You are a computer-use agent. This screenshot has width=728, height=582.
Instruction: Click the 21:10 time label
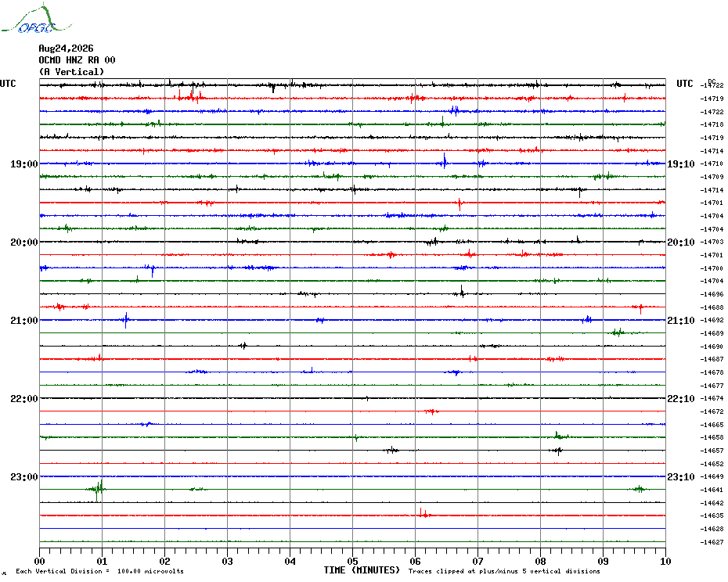[681, 321]
